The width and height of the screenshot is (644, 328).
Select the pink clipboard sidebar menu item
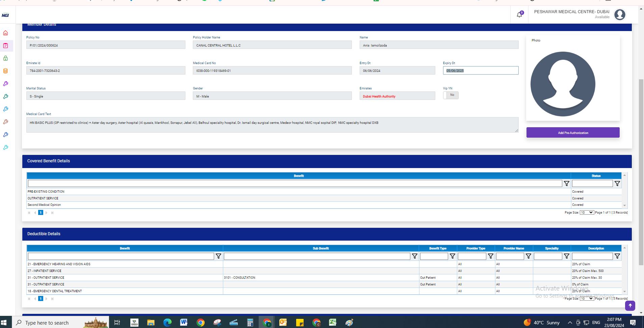pos(6,46)
